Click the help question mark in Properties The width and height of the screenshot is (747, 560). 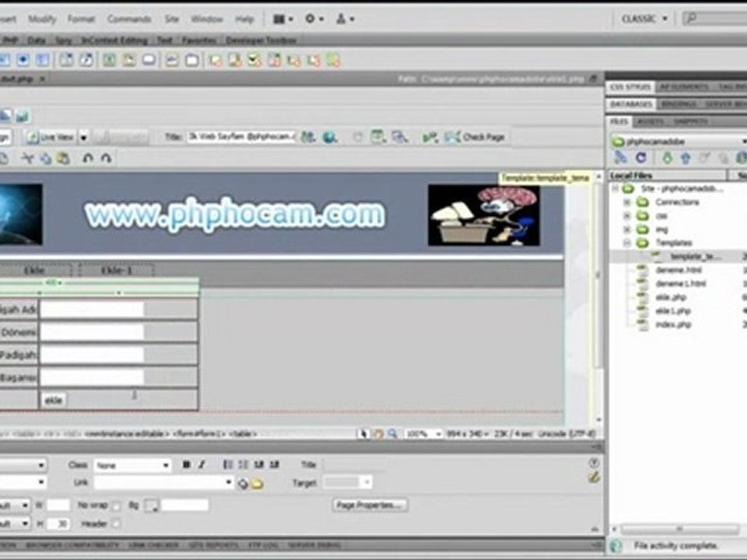click(x=594, y=463)
